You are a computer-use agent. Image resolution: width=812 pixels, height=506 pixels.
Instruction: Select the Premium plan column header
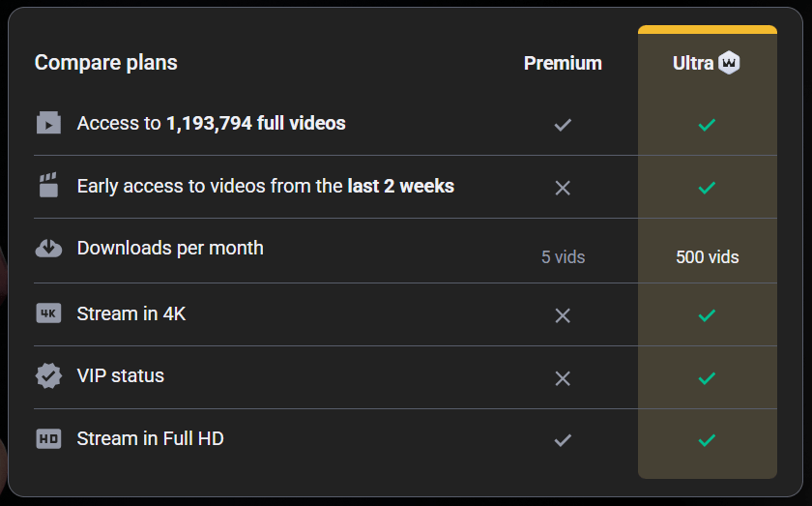pos(563,64)
